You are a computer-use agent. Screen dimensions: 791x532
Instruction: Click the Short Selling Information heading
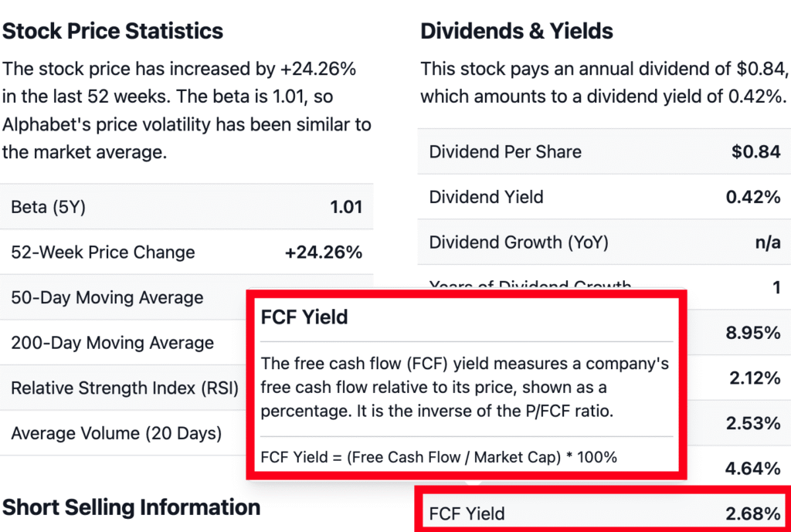131,507
